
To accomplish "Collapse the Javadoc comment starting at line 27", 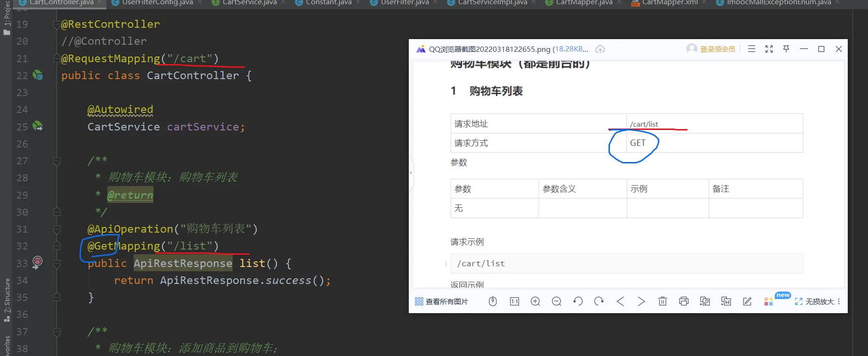I will (x=57, y=161).
